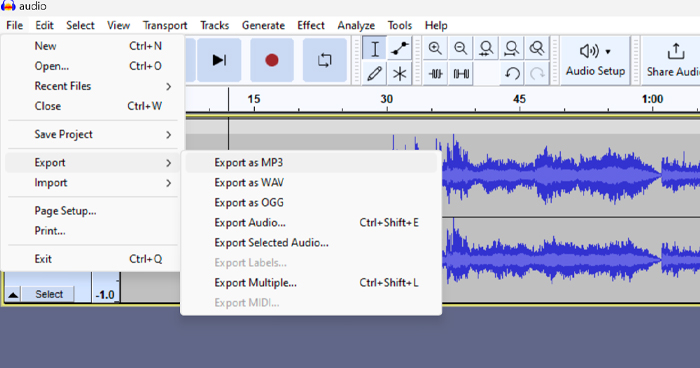Select Export as MP3

coord(311,163)
